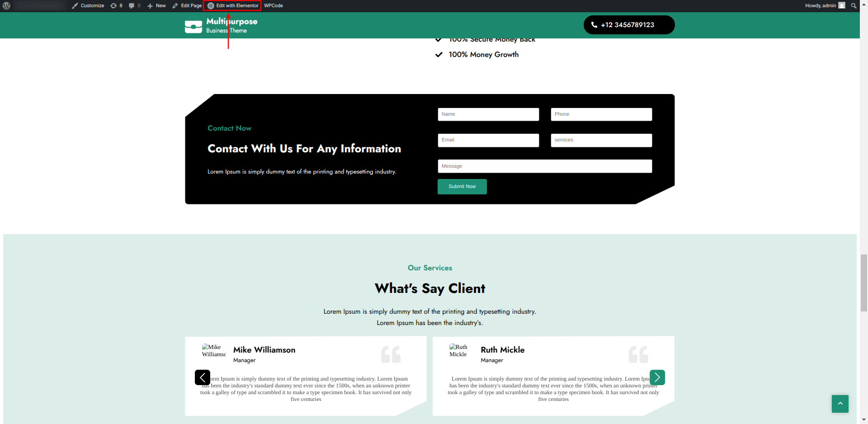
Task: Click the What's Say Client heading
Action: pyautogui.click(x=430, y=288)
